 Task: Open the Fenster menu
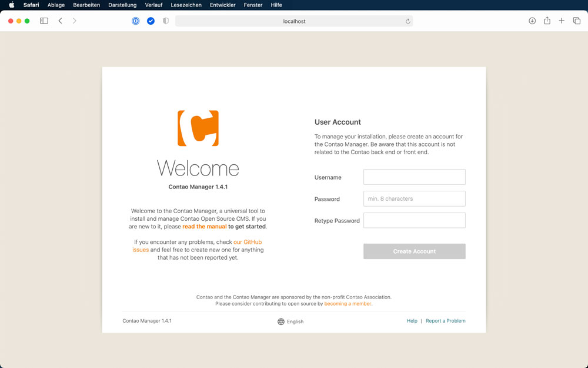coord(253,5)
